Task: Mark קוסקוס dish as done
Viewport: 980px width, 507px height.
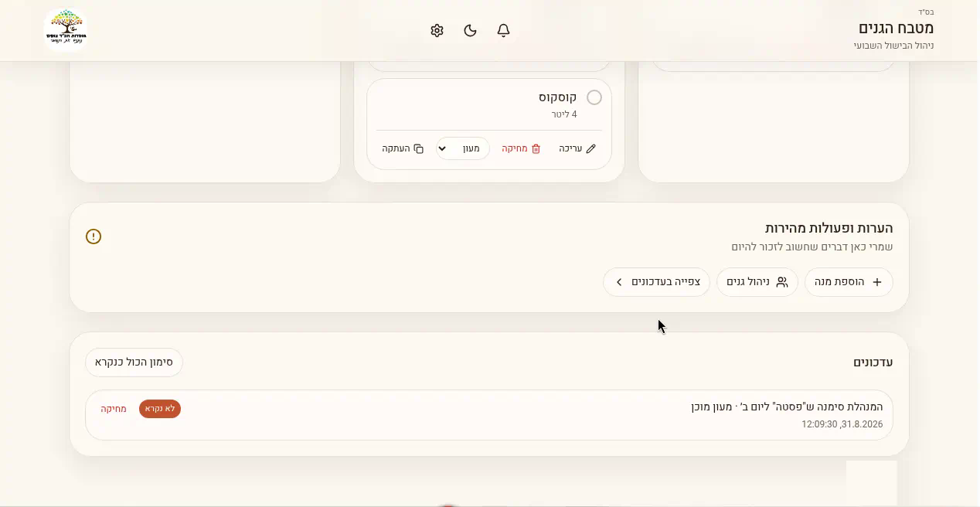Action: (594, 97)
